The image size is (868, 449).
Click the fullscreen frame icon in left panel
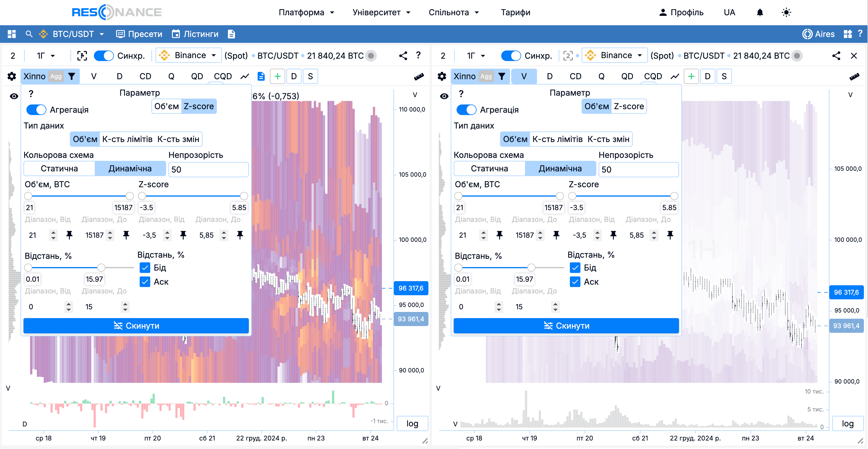click(82, 56)
